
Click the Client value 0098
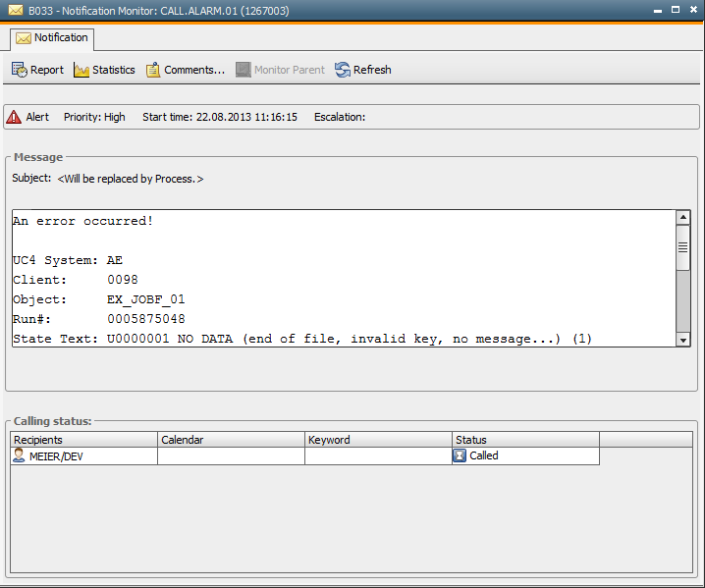(x=123, y=280)
